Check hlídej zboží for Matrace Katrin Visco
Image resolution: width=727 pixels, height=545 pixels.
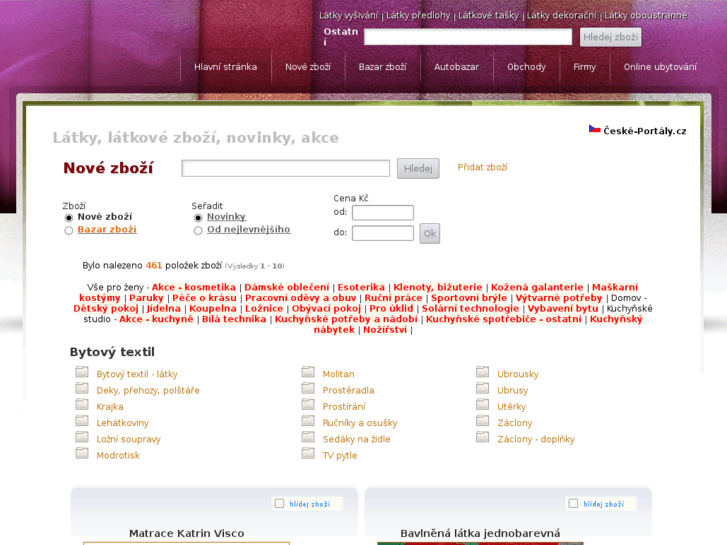[279, 504]
